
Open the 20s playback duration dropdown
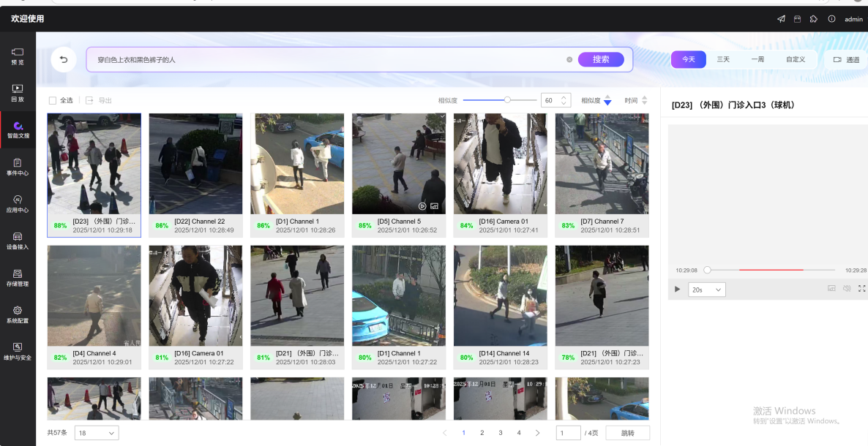pos(707,290)
